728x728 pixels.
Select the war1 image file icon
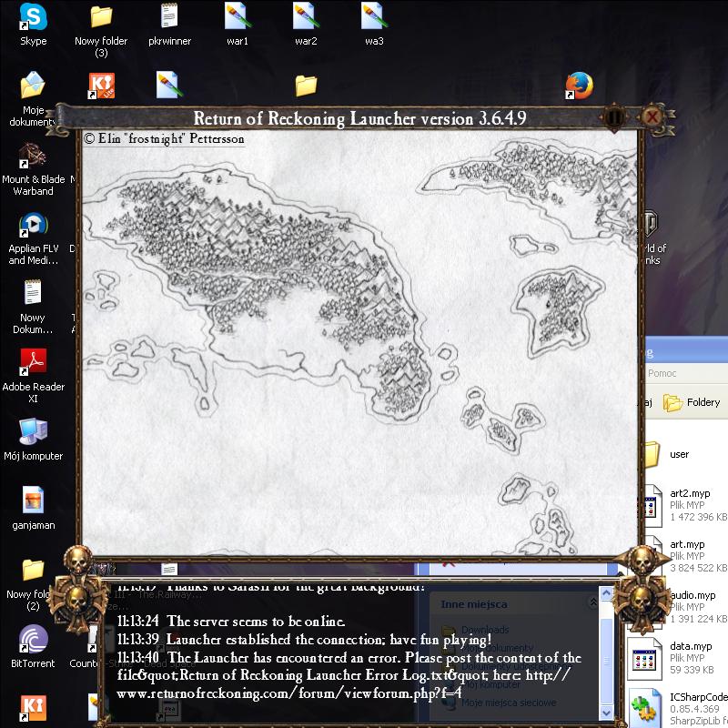tap(238, 25)
